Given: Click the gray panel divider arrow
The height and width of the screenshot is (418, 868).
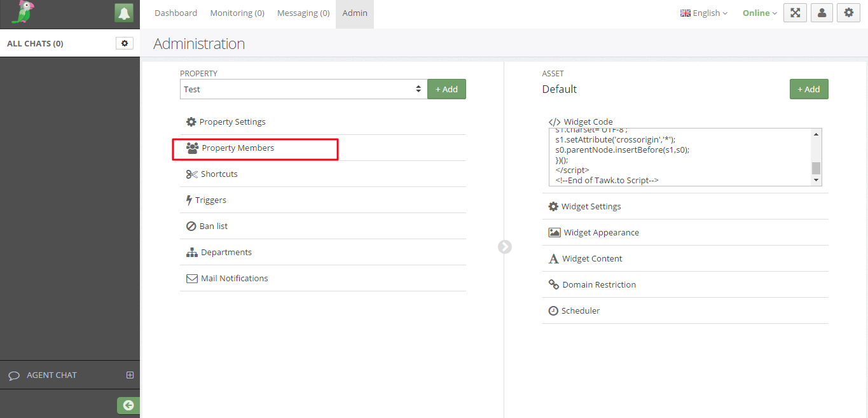Looking at the screenshot, I should pyautogui.click(x=505, y=246).
